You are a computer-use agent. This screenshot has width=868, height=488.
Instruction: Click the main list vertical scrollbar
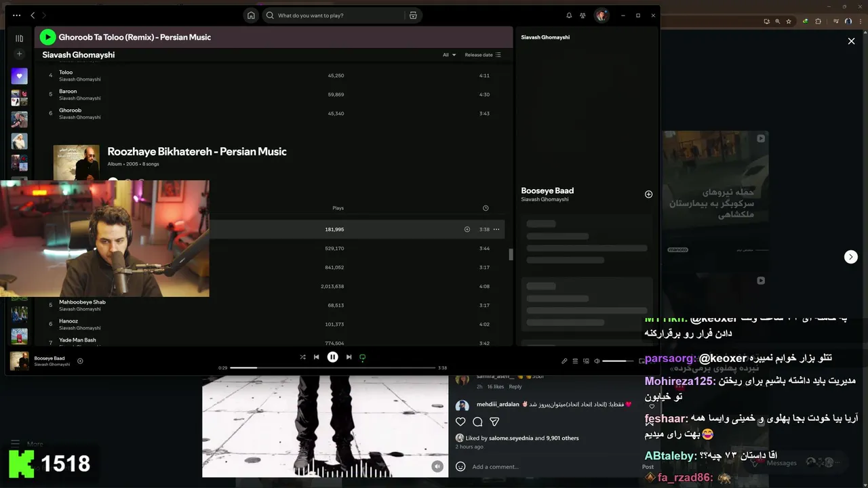(511, 255)
